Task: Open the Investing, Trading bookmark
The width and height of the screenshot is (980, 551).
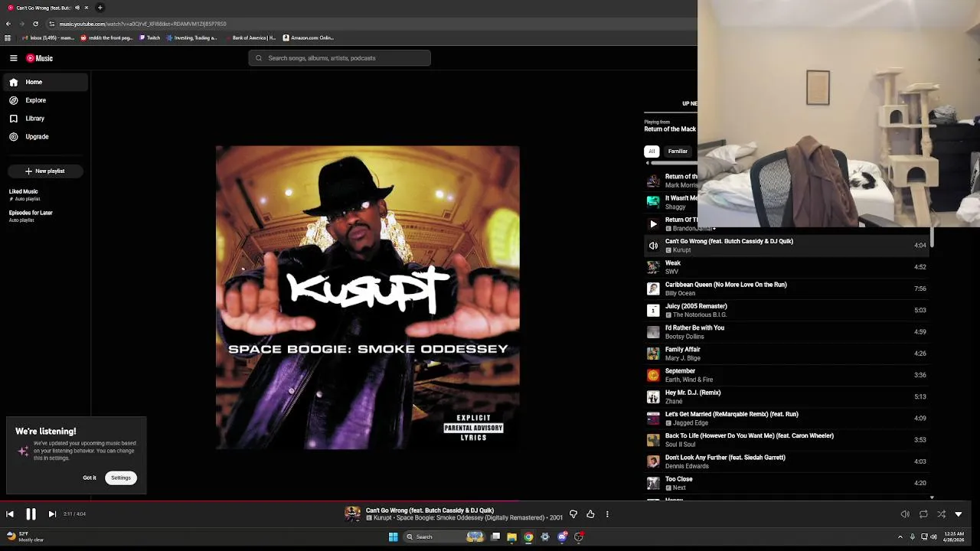Action: click(x=192, y=37)
